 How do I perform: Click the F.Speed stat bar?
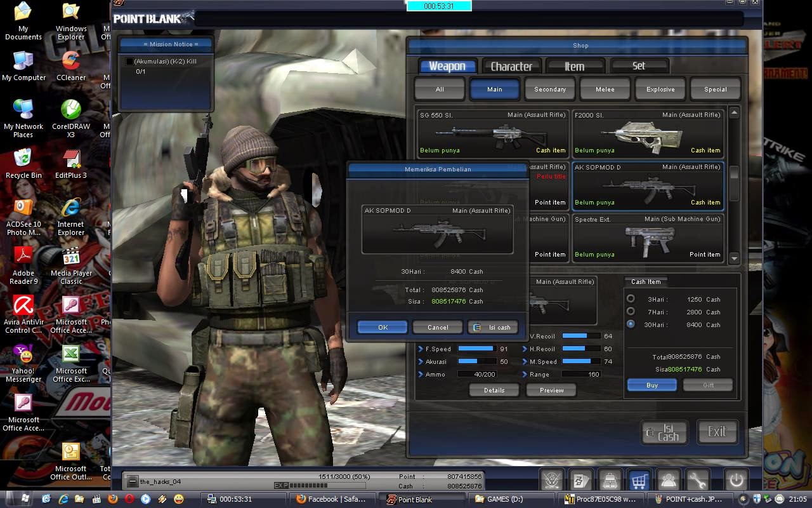click(476, 349)
